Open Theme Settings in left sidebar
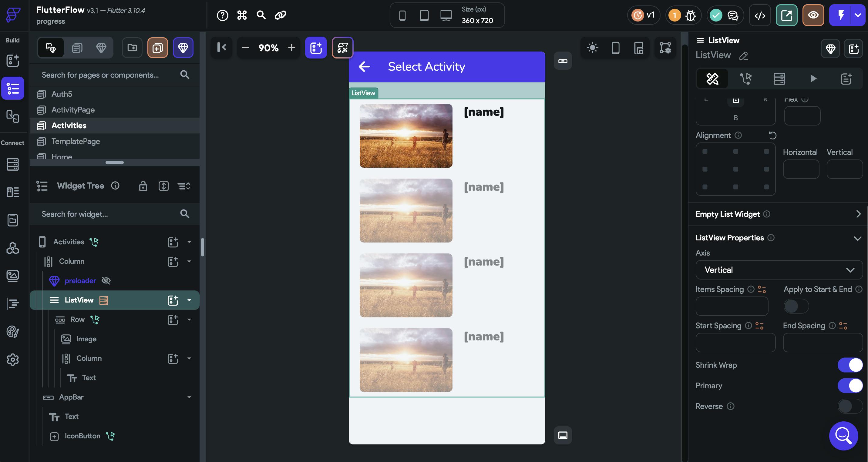The image size is (868, 462). tap(13, 332)
